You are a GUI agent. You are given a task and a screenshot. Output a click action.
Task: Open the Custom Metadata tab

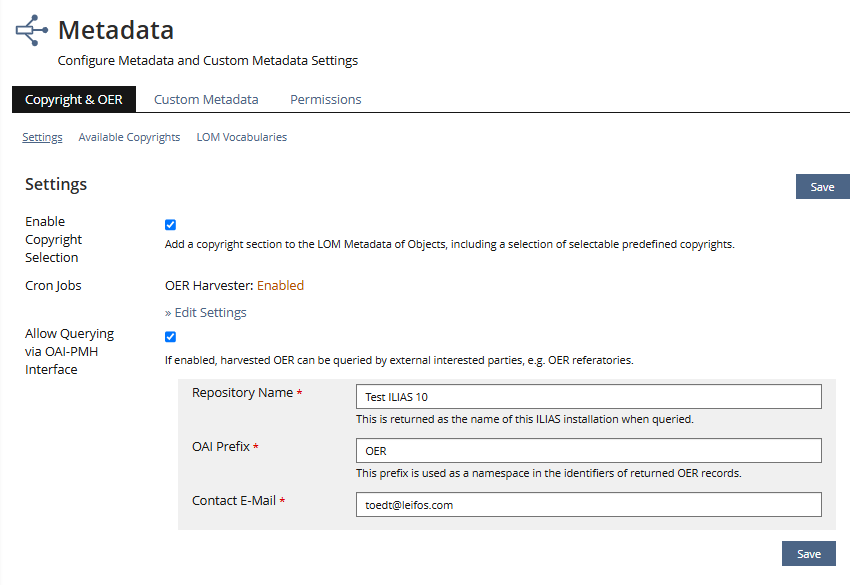click(206, 99)
